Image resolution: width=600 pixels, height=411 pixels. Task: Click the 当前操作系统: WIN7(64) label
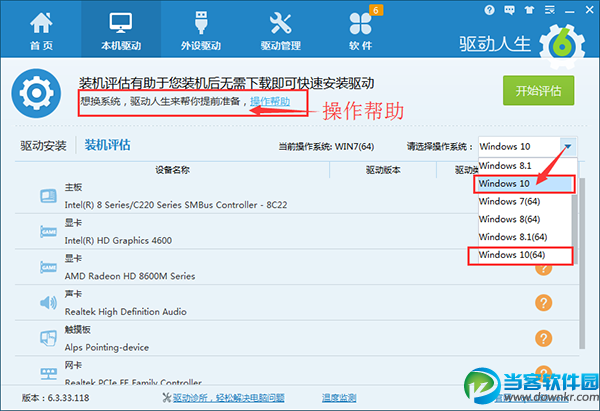click(326, 147)
